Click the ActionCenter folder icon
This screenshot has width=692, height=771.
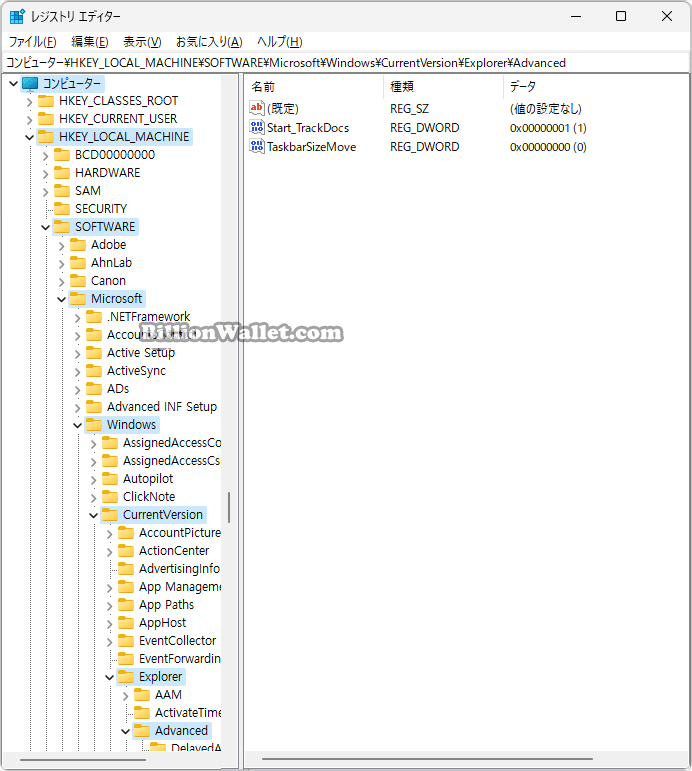coord(126,551)
